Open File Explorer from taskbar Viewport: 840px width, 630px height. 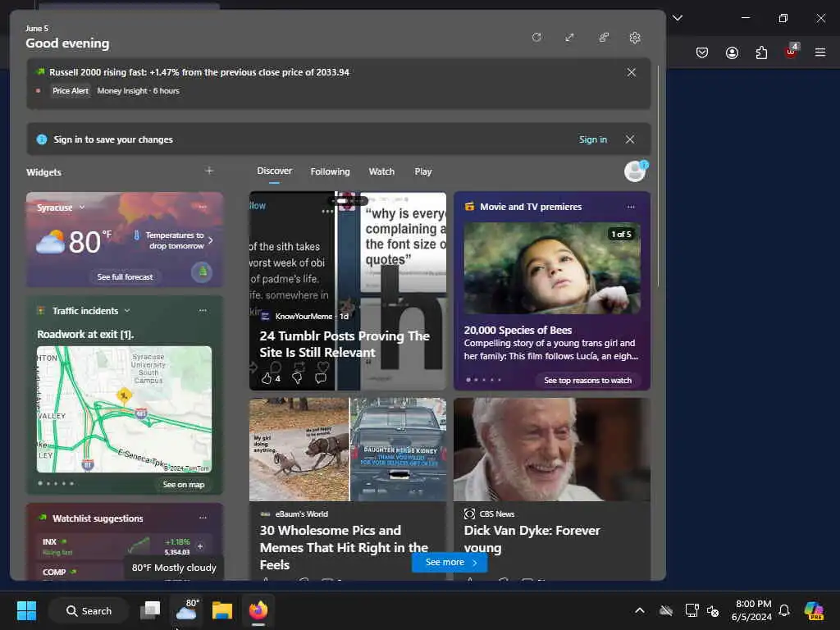pyautogui.click(x=221, y=610)
